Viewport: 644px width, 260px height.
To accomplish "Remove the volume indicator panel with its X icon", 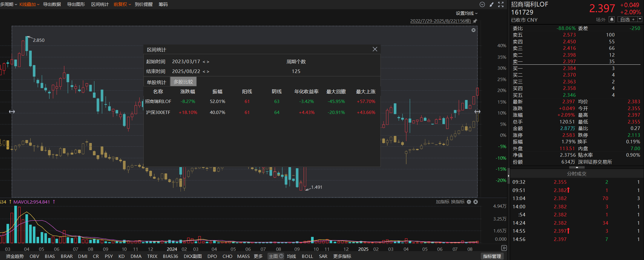I will click(x=475, y=202).
